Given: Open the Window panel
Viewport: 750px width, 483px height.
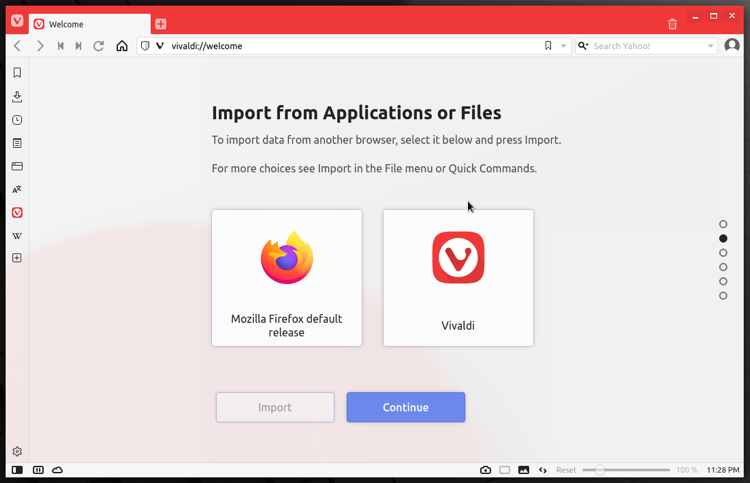Looking at the screenshot, I should 17,166.
